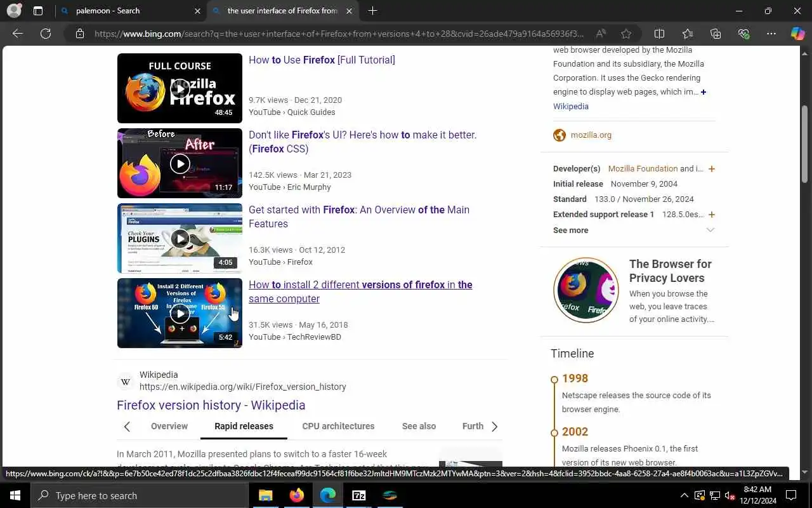Open Settings and more ellipsis menu
Image resolution: width=812 pixels, height=508 pixels.
(x=771, y=34)
